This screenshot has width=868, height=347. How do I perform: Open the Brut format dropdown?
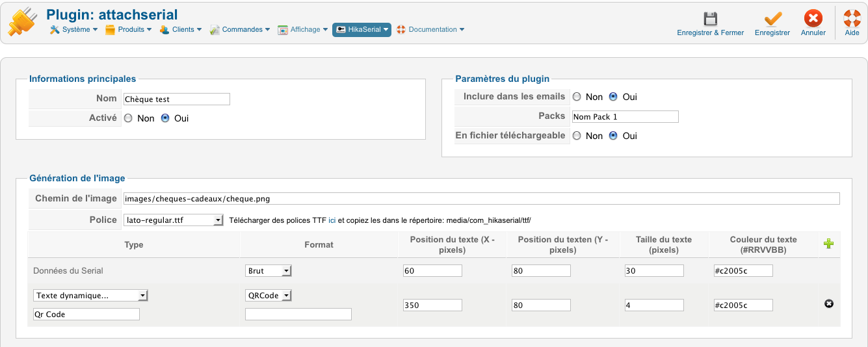269,271
